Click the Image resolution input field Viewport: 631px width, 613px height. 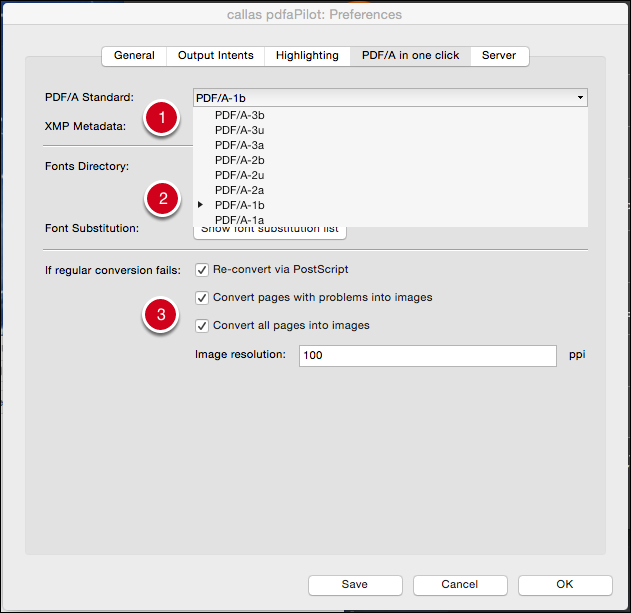pos(428,355)
